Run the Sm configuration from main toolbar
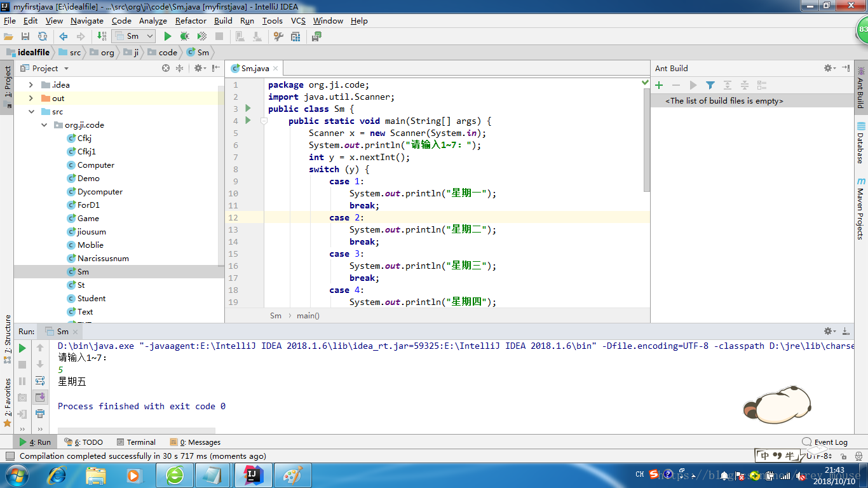Viewport: 868px width, 488px height. pos(168,36)
